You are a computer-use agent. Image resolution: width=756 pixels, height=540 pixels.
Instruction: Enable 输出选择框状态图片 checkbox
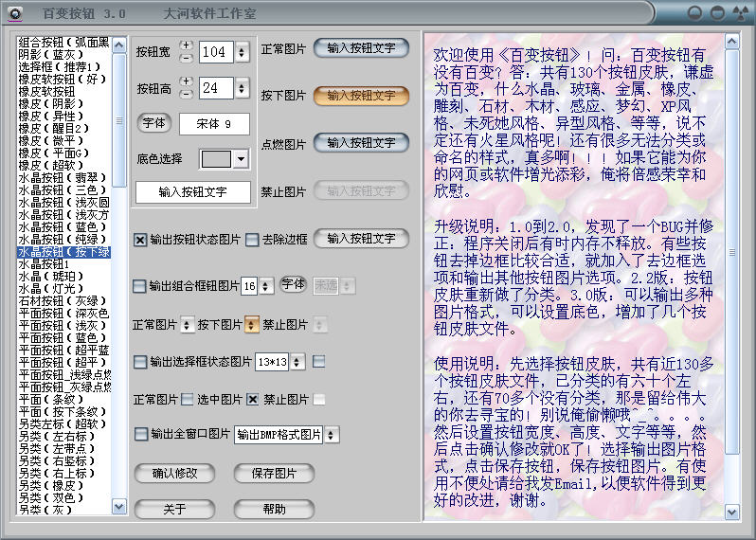(140, 362)
